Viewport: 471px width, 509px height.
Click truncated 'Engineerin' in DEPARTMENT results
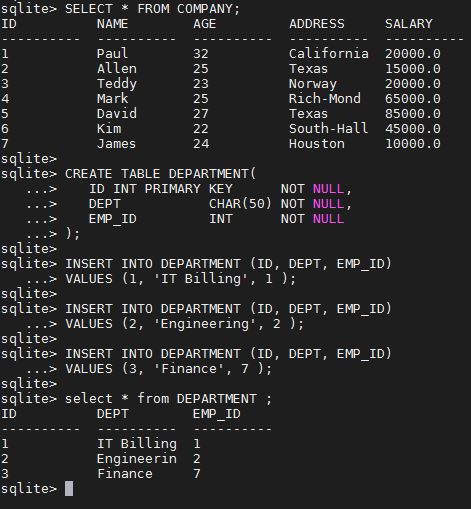pyautogui.click(x=137, y=459)
